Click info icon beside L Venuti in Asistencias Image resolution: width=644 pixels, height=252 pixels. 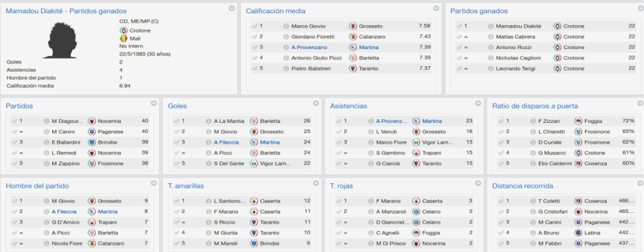370,132
